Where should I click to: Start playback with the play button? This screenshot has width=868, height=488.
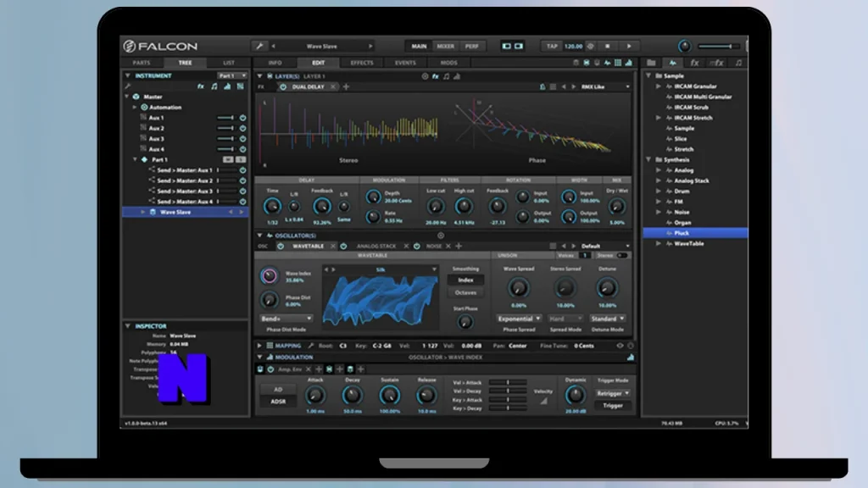point(629,47)
